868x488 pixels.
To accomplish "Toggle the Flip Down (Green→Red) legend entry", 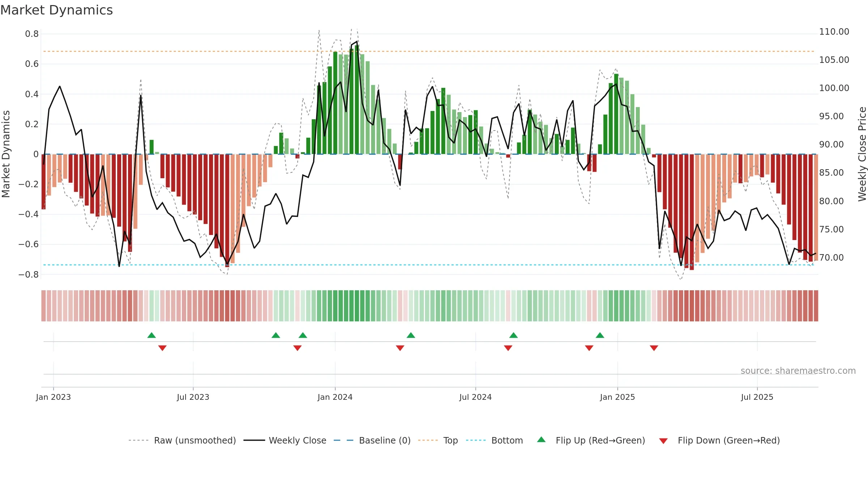I will pyautogui.click(x=719, y=440).
